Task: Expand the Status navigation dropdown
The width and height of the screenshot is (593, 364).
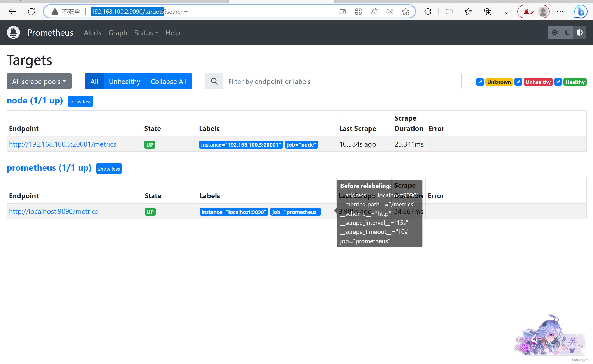Action: click(146, 33)
